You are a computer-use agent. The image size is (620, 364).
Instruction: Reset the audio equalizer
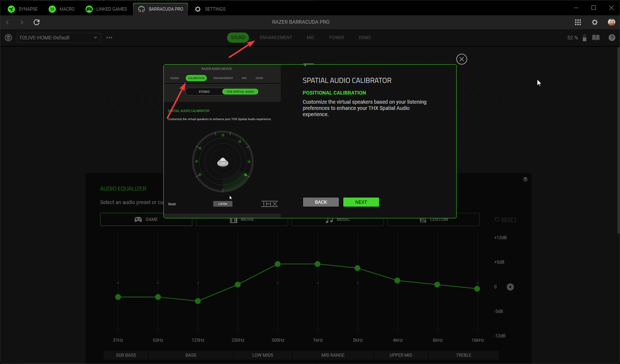[506, 219]
